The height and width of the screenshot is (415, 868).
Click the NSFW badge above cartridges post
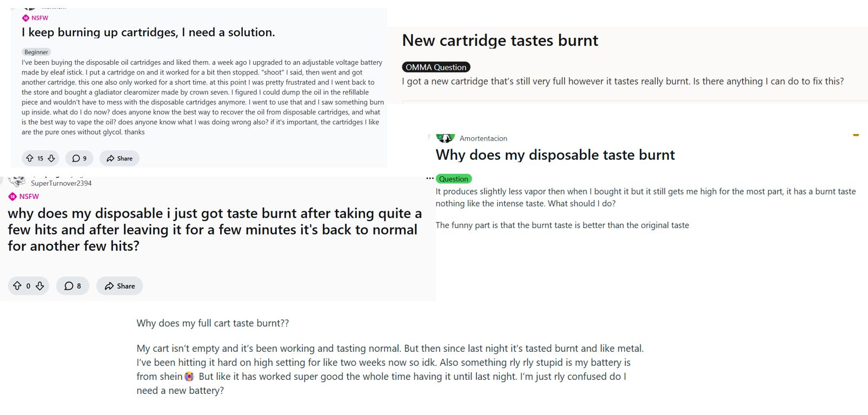[35, 18]
